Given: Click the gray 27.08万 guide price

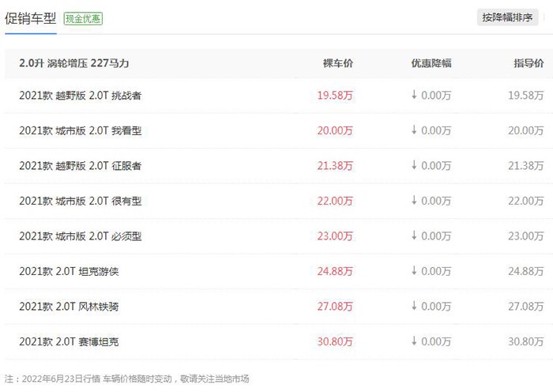Looking at the screenshot, I should point(526,307).
